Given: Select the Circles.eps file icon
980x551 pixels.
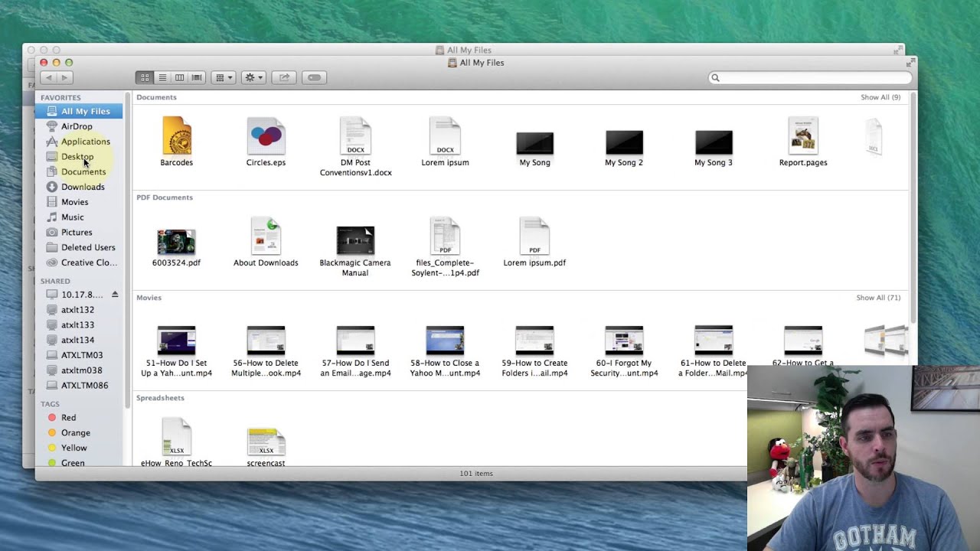Looking at the screenshot, I should [x=266, y=136].
